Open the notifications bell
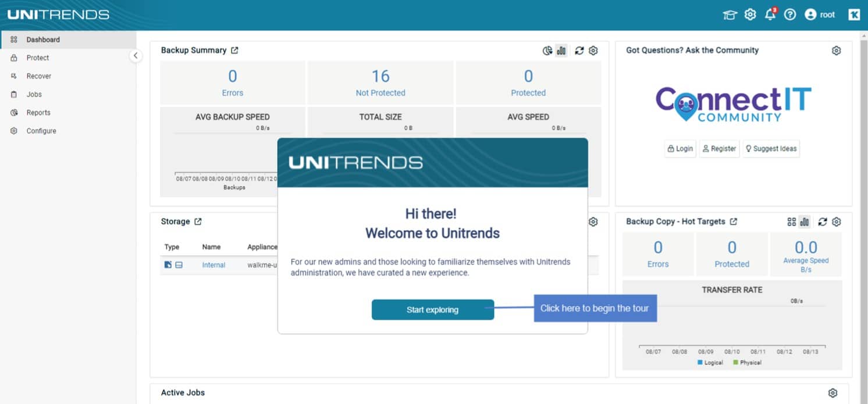The image size is (868, 404). click(770, 15)
